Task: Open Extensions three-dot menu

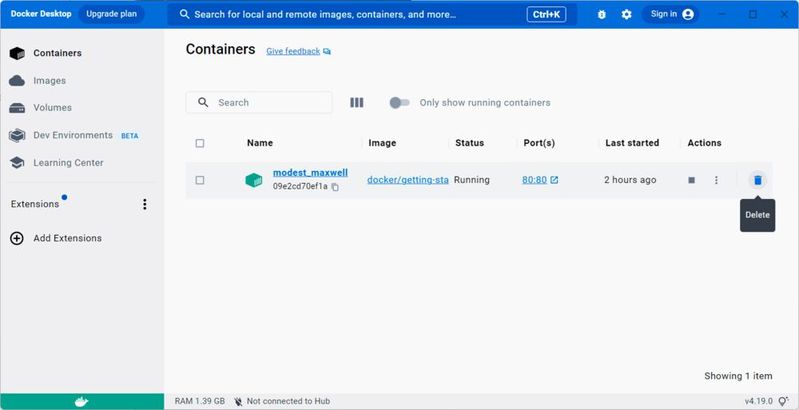Action: pos(145,204)
